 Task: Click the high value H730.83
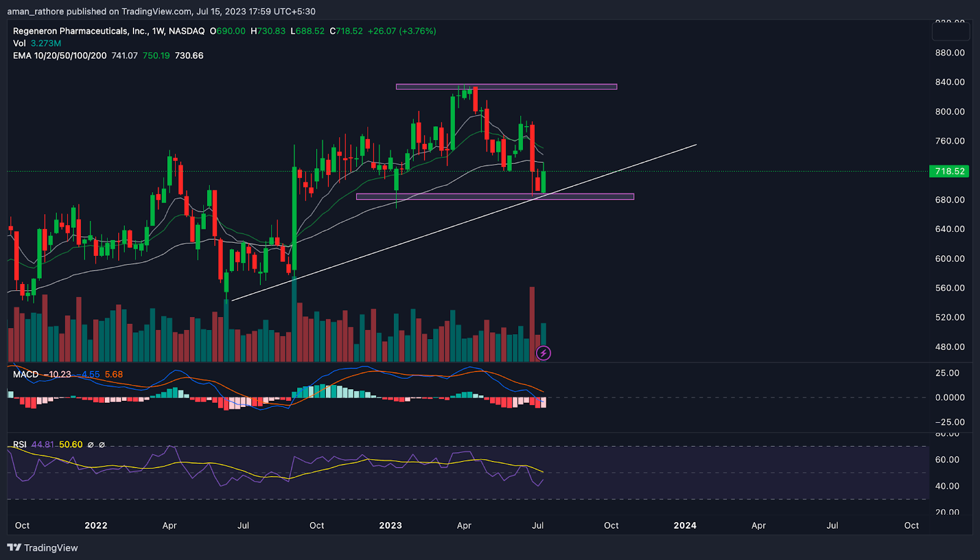[268, 31]
